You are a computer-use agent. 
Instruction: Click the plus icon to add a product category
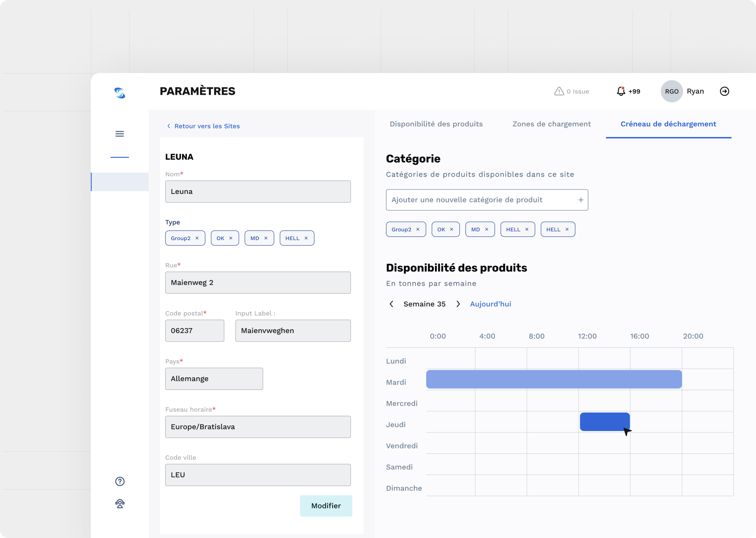(x=581, y=200)
